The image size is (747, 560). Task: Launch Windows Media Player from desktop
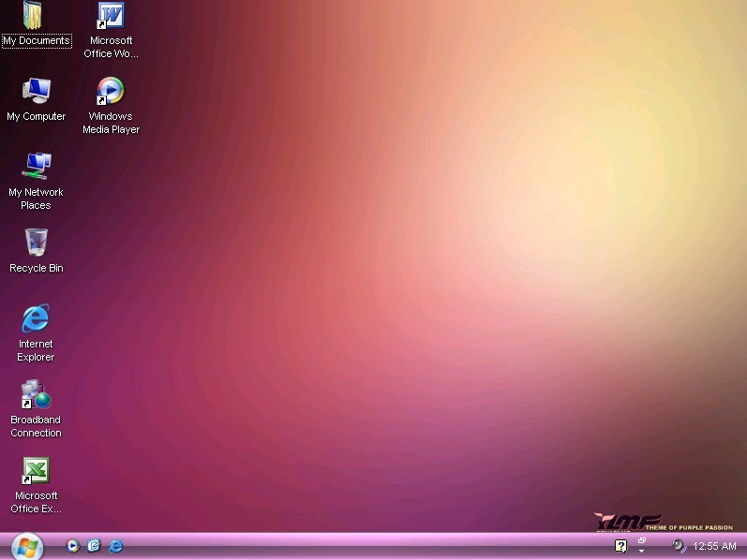111,91
